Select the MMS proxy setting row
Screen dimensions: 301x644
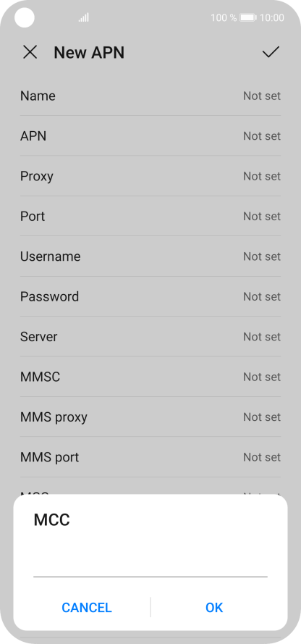click(150, 417)
